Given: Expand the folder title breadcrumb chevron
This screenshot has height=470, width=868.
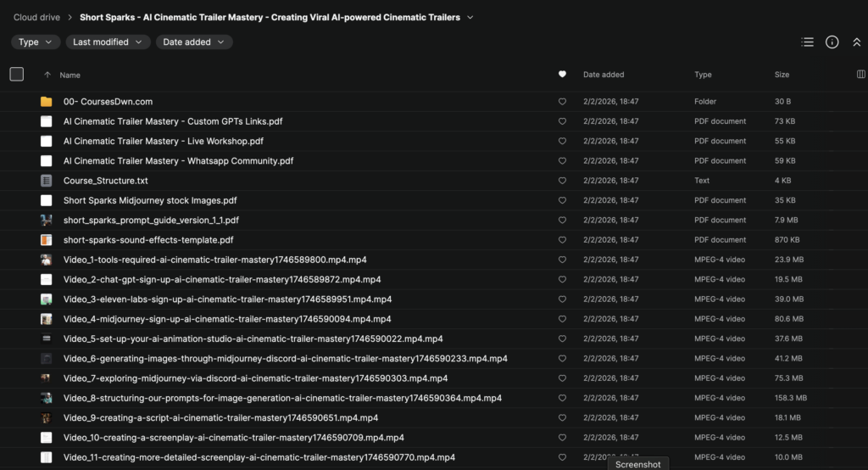Looking at the screenshot, I should coord(470,17).
